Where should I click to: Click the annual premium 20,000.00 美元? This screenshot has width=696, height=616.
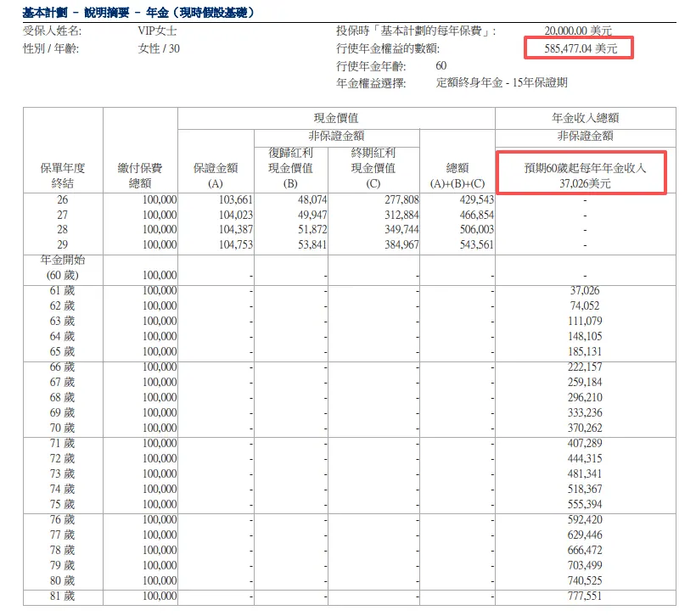pos(578,31)
